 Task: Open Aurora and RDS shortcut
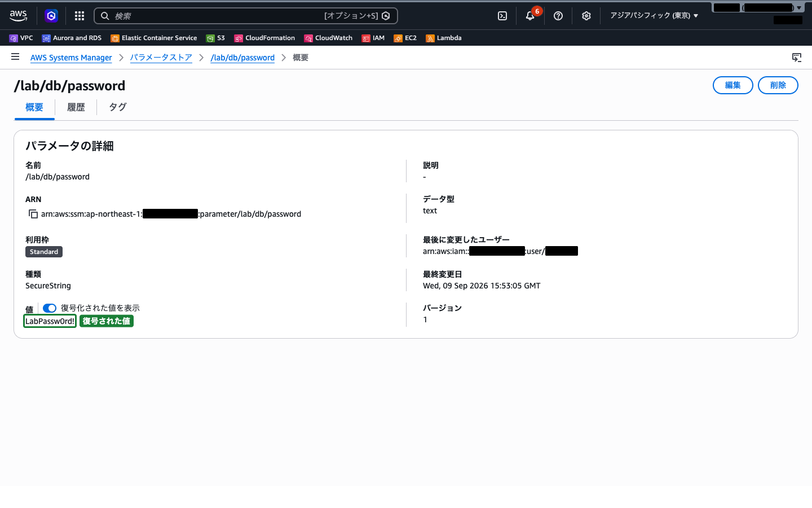click(x=72, y=38)
